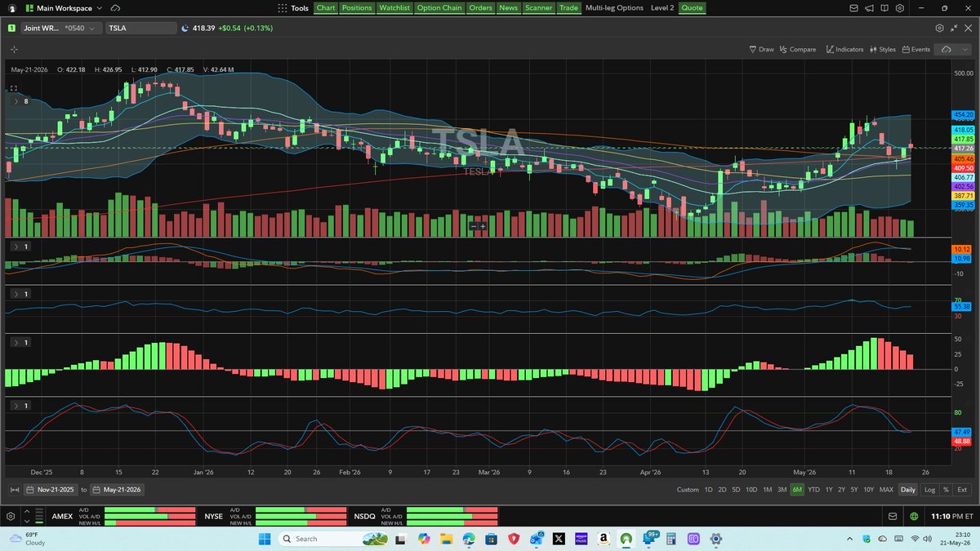
Task: Click the TSLA symbol input field
Action: 141,28
